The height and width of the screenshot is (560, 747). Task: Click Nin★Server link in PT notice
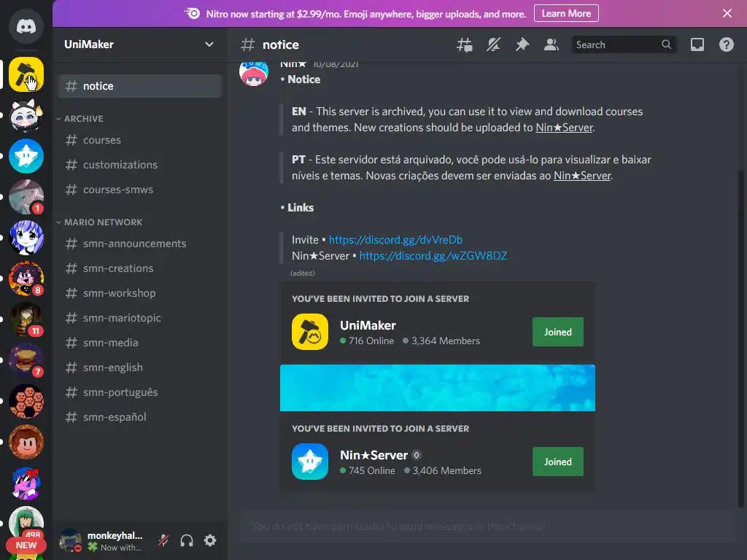pyautogui.click(x=582, y=176)
